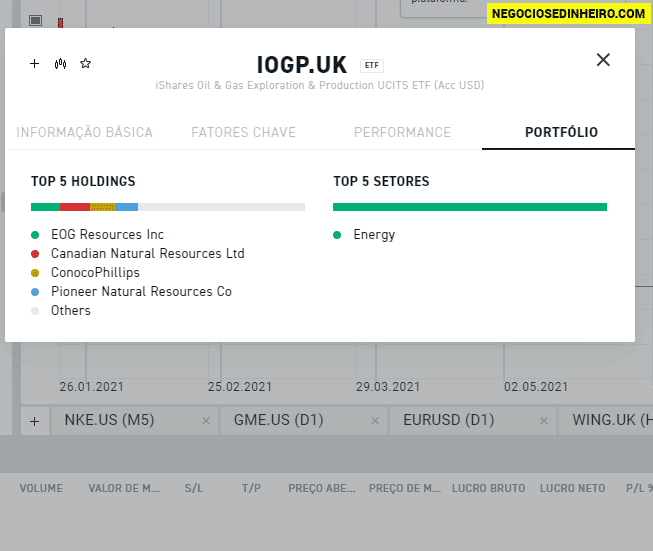
Task: Click chart date label 02.05.2021
Action: pos(536,387)
